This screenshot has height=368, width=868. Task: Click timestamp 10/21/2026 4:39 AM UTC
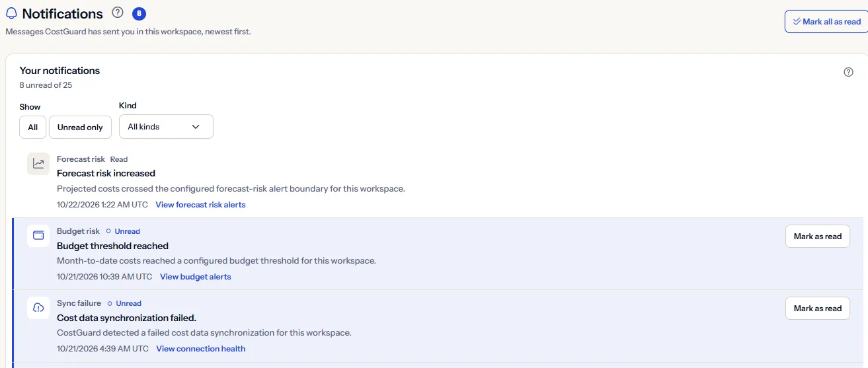click(x=102, y=349)
